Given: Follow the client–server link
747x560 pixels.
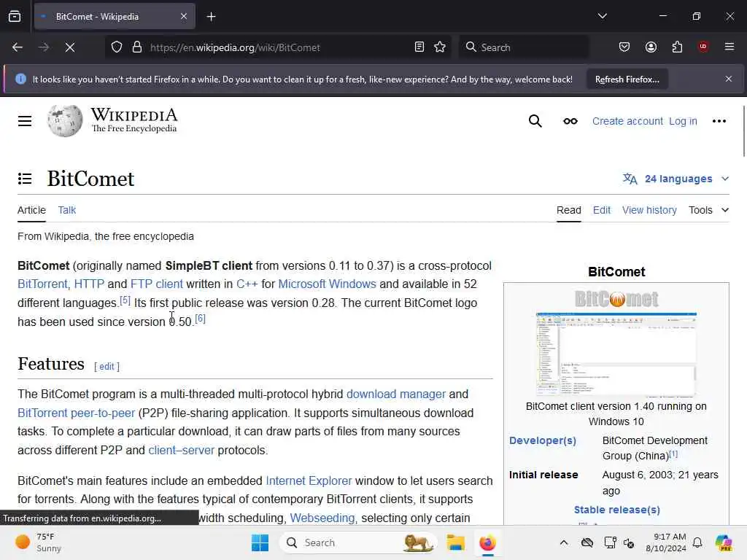Looking at the screenshot, I should [x=181, y=450].
